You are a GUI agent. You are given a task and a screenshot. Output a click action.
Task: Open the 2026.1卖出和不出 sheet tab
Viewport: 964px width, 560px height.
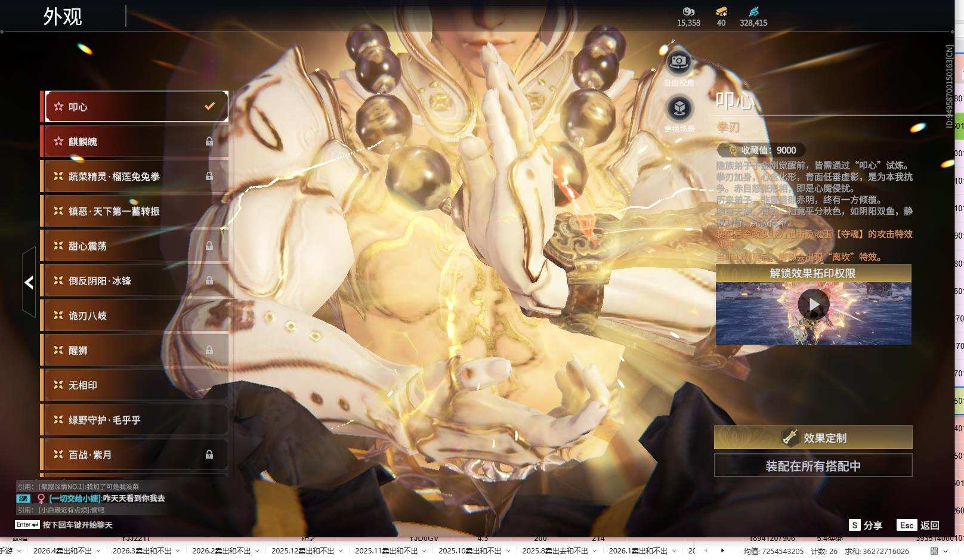click(638, 551)
